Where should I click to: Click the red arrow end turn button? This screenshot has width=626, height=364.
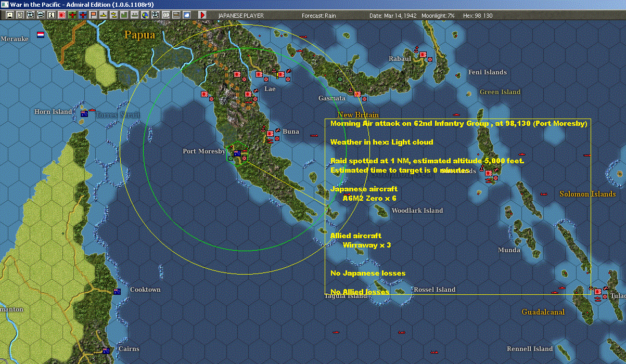[202, 15]
